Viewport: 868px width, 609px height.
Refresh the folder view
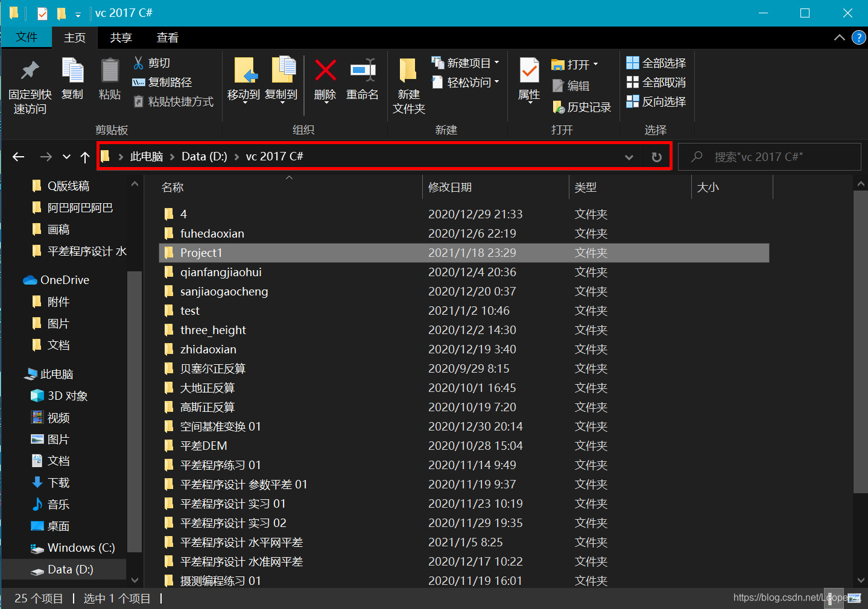click(x=657, y=157)
